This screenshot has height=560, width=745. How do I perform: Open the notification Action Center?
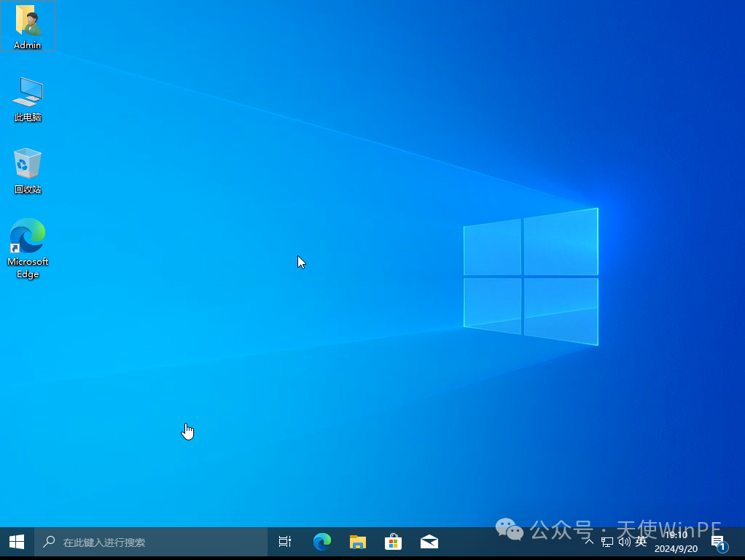point(718,542)
